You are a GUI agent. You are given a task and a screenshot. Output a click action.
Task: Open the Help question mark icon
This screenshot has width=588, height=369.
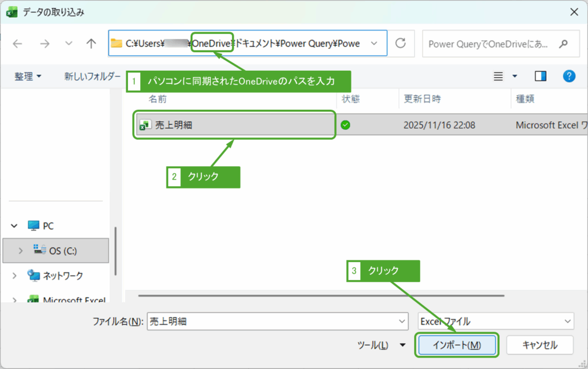[x=569, y=76]
